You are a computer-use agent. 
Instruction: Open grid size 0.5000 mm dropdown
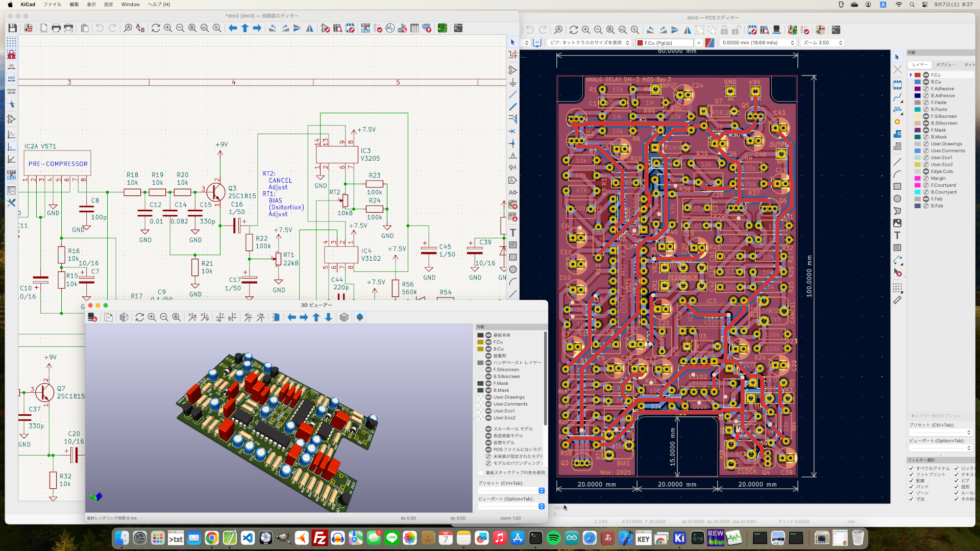(758, 43)
